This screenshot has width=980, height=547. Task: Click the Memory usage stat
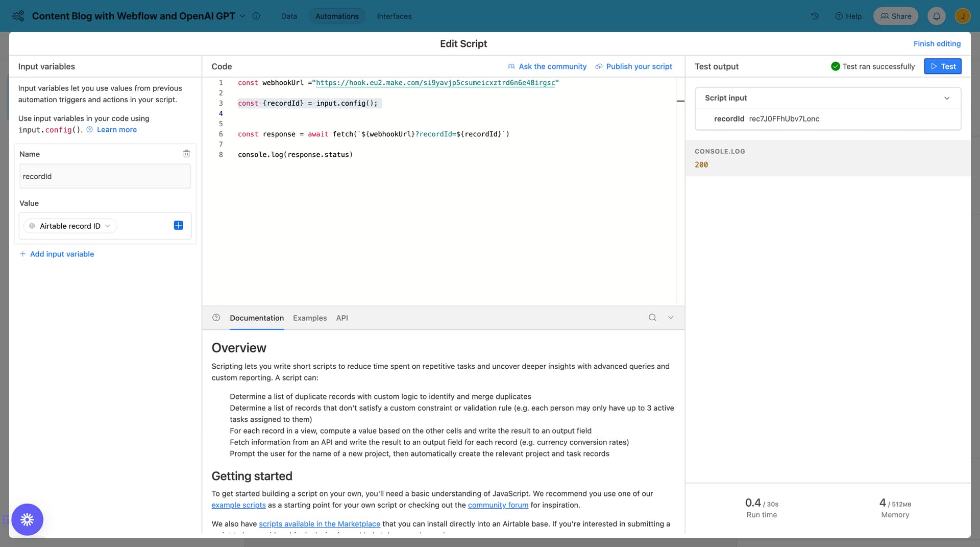[x=895, y=508]
